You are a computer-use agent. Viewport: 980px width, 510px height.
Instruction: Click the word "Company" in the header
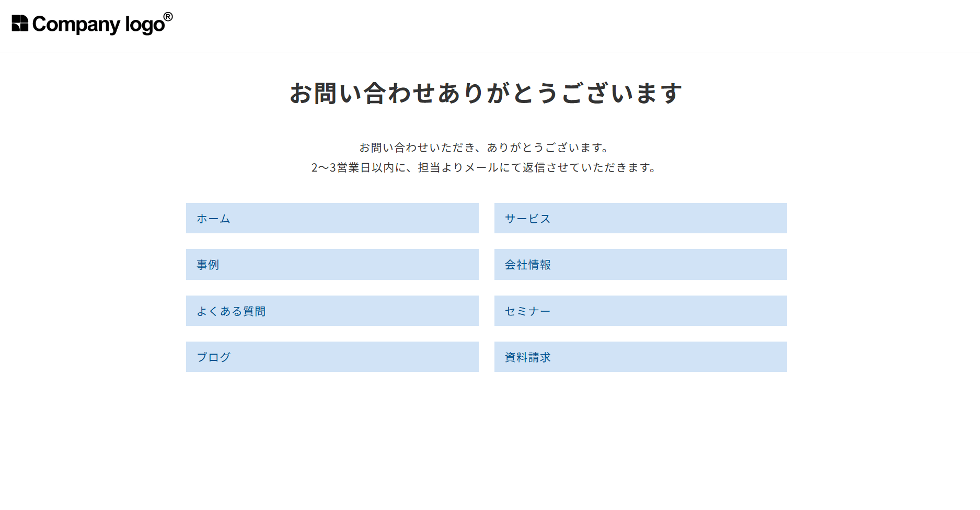point(76,25)
